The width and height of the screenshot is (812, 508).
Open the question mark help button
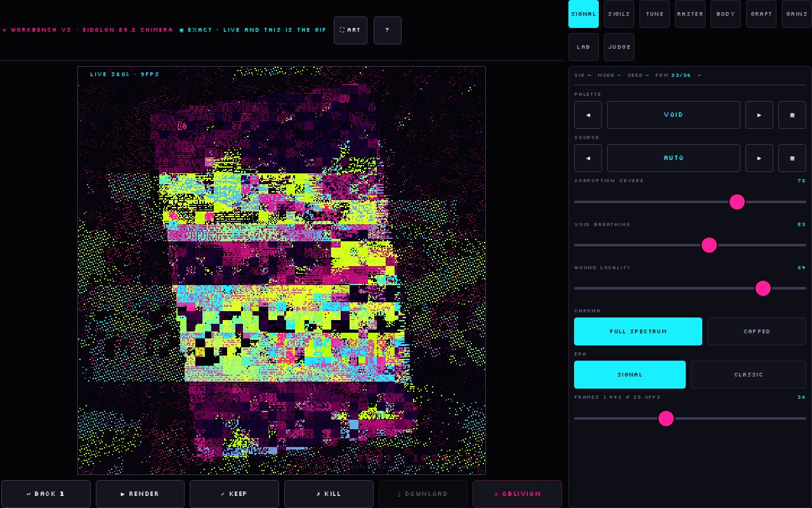[388, 30]
